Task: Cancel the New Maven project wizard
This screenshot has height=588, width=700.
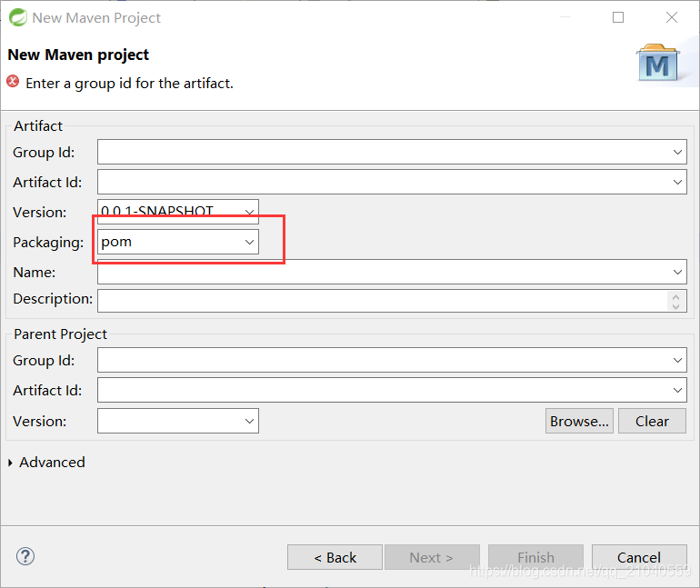Action: pyautogui.click(x=639, y=557)
